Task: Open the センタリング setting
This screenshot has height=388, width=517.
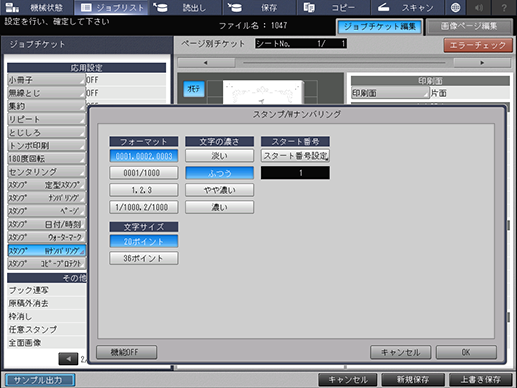Action: (x=46, y=172)
